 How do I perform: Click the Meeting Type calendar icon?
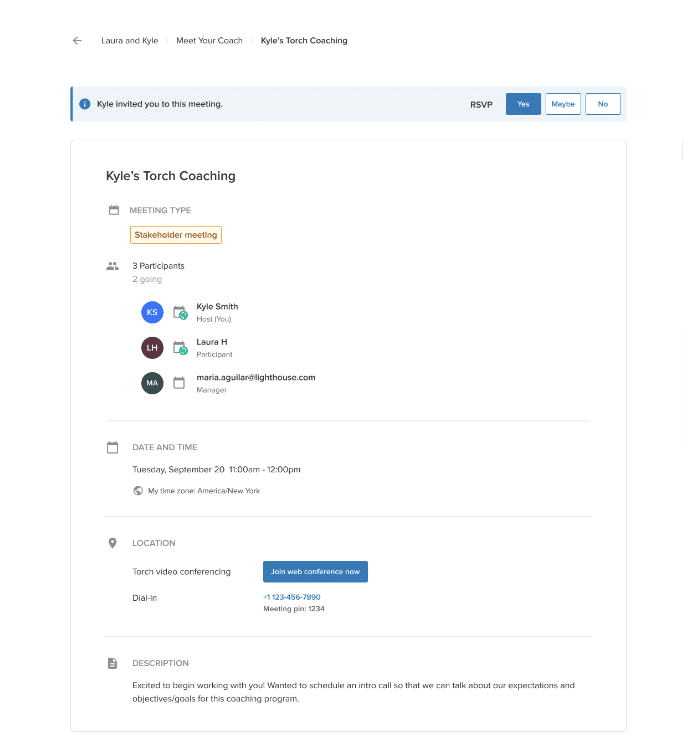point(113,210)
